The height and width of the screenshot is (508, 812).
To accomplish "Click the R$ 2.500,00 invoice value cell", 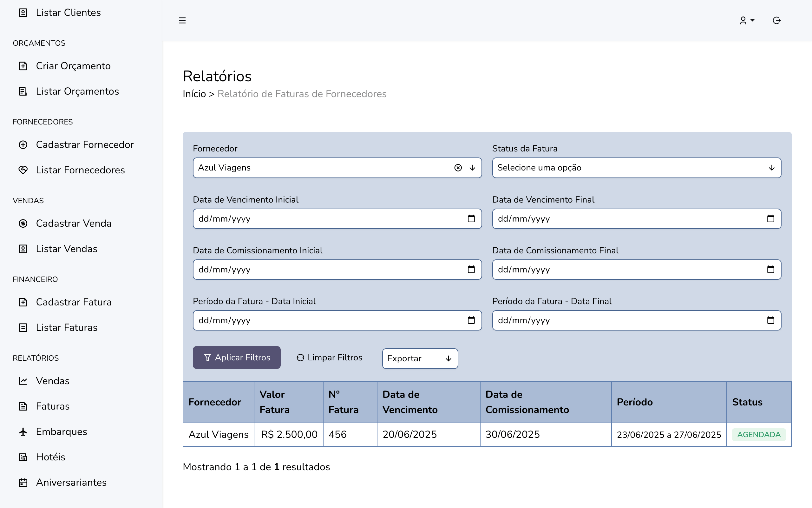I will tap(289, 435).
